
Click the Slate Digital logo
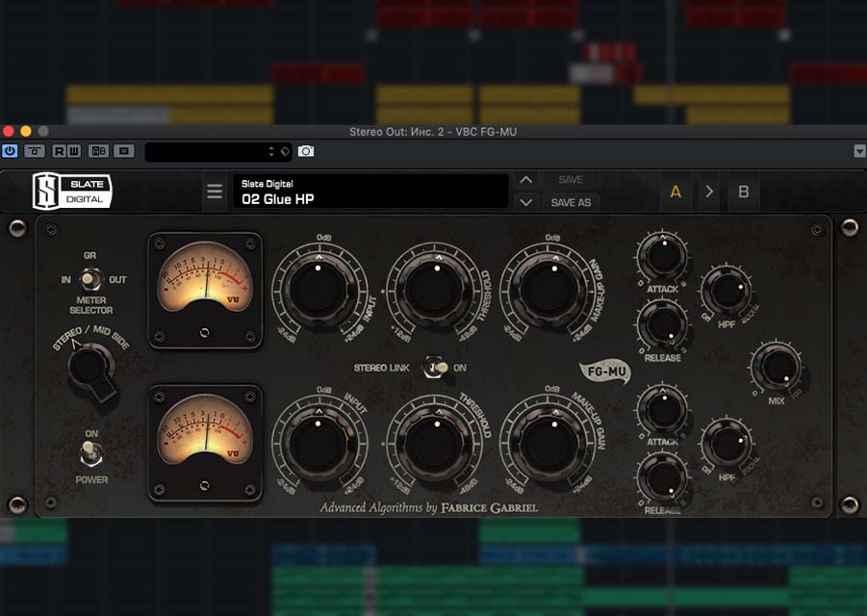click(72, 192)
